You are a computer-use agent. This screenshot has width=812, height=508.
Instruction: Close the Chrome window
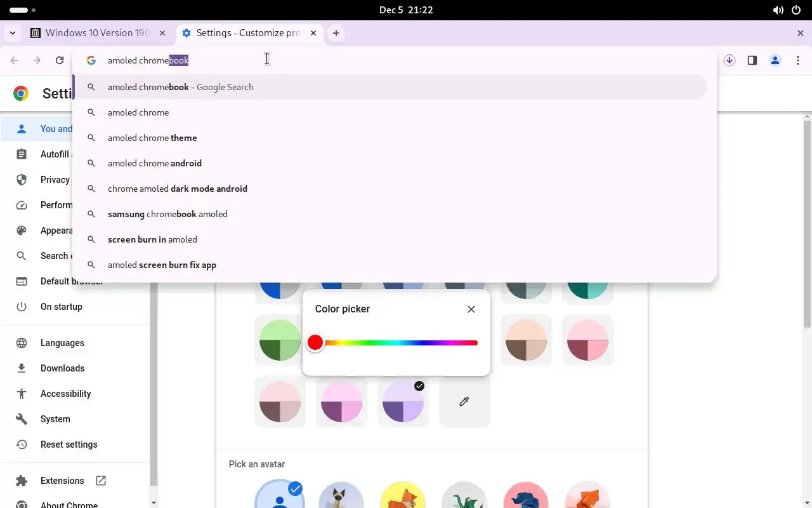801,33
